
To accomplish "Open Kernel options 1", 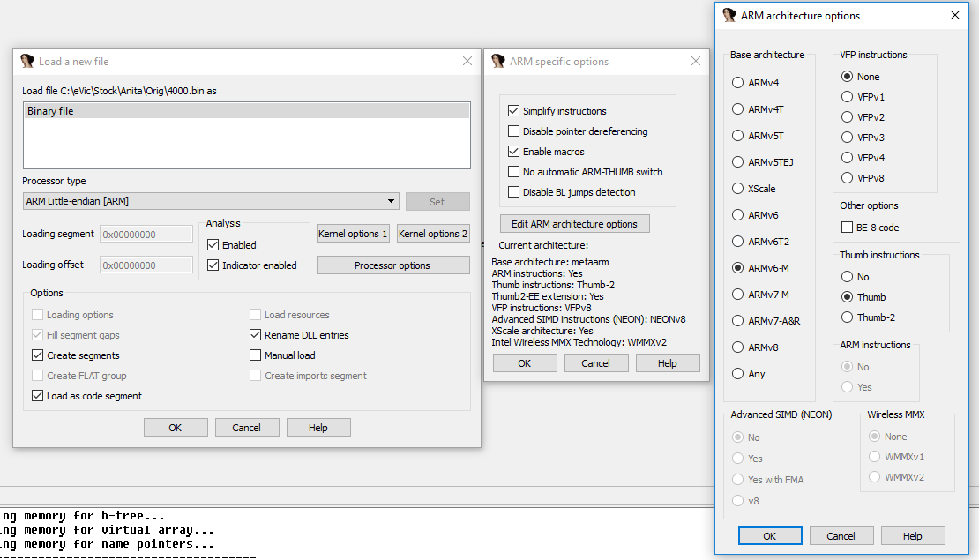I will click(x=355, y=234).
